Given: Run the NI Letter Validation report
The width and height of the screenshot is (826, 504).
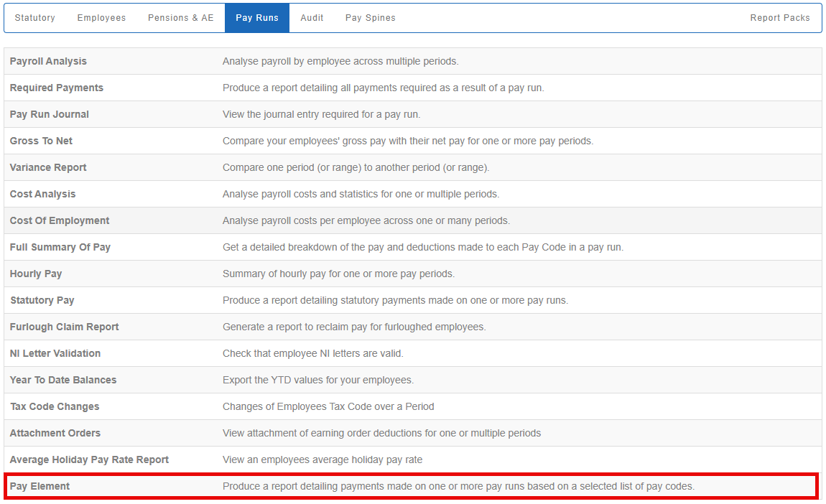Looking at the screenshot, I should (55, 353).
